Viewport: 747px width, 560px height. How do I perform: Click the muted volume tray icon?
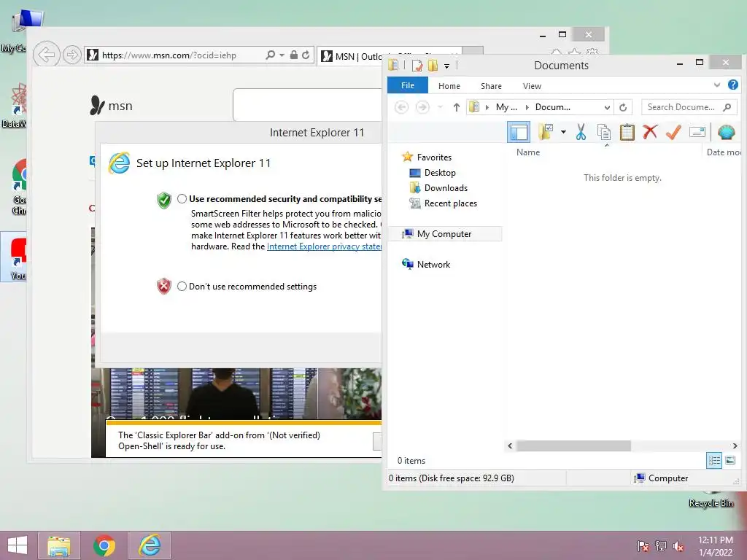click(x=678, y=546)
